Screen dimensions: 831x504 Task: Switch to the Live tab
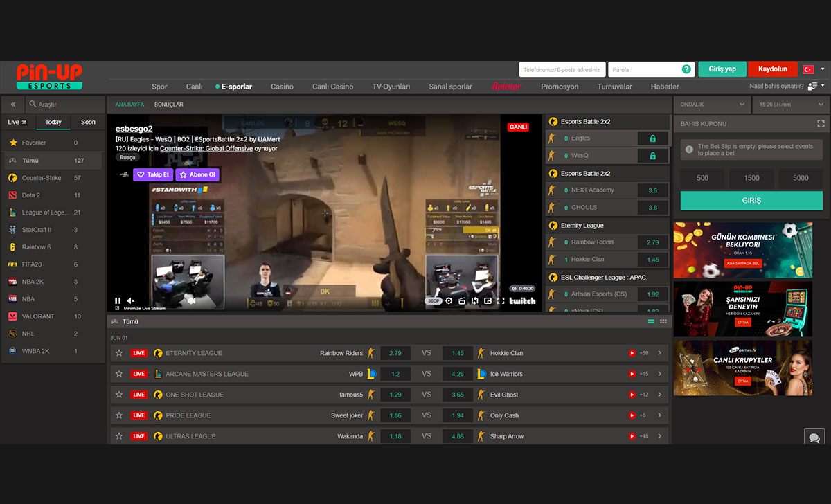(17, 122)
